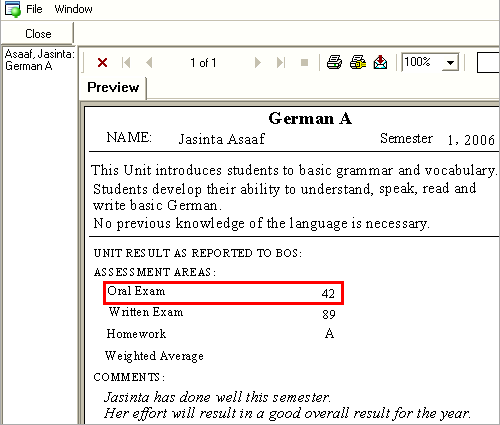Image resolution: width=500 pixels, height=425 pixels.
Task: Click the application icon beside File
Action: 13,9
